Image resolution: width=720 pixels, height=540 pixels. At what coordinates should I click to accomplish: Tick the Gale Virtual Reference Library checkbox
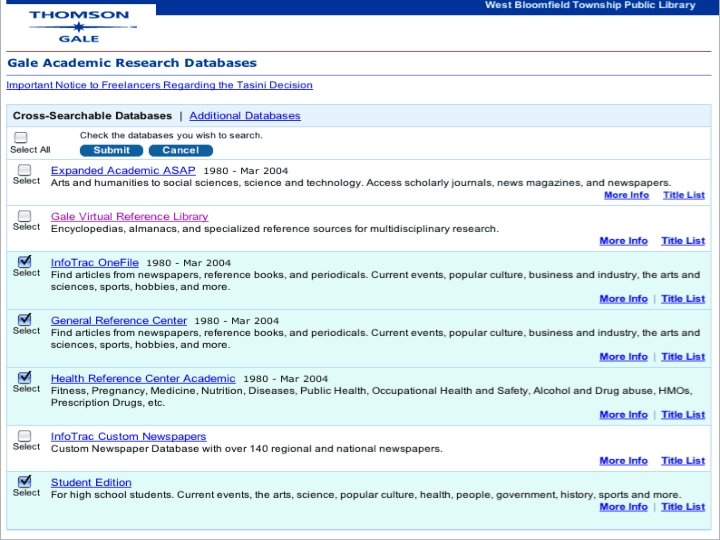coord(24,216)
